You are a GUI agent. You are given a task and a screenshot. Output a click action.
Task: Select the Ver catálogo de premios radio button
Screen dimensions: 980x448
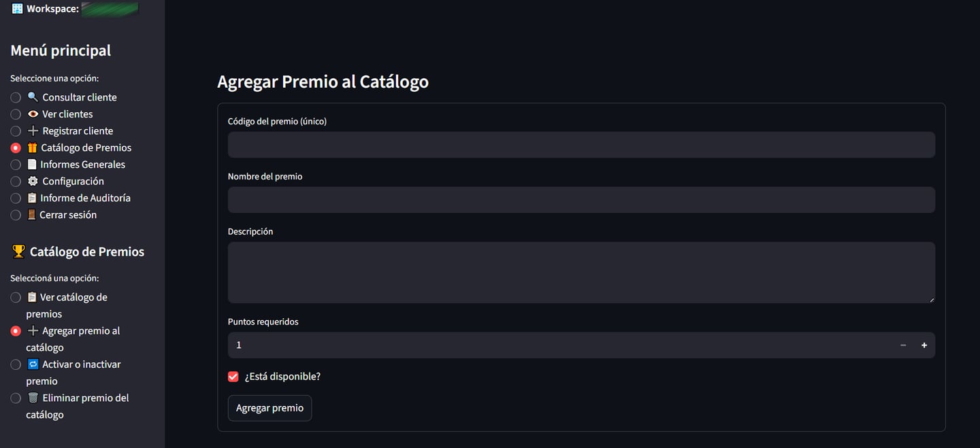[16, 297]
